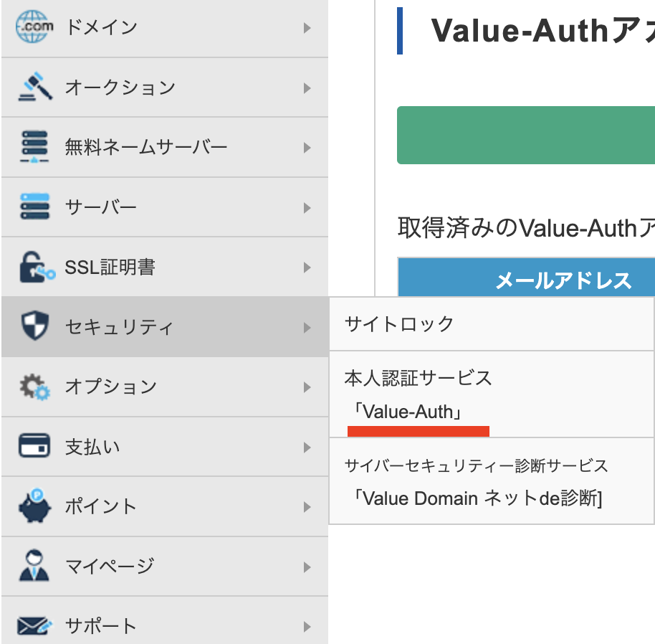The width and height of the screenshot is (655, 644).
Task: Click the My Page person icon
Action: pos(34,566)
